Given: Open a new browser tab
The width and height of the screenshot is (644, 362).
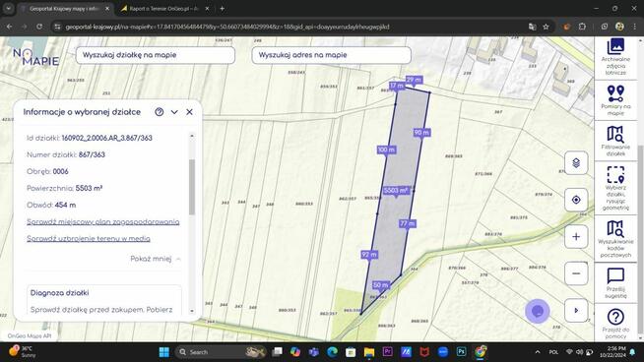Looking at the screenshot, I should pyautogui.click(x=222, y=9).
